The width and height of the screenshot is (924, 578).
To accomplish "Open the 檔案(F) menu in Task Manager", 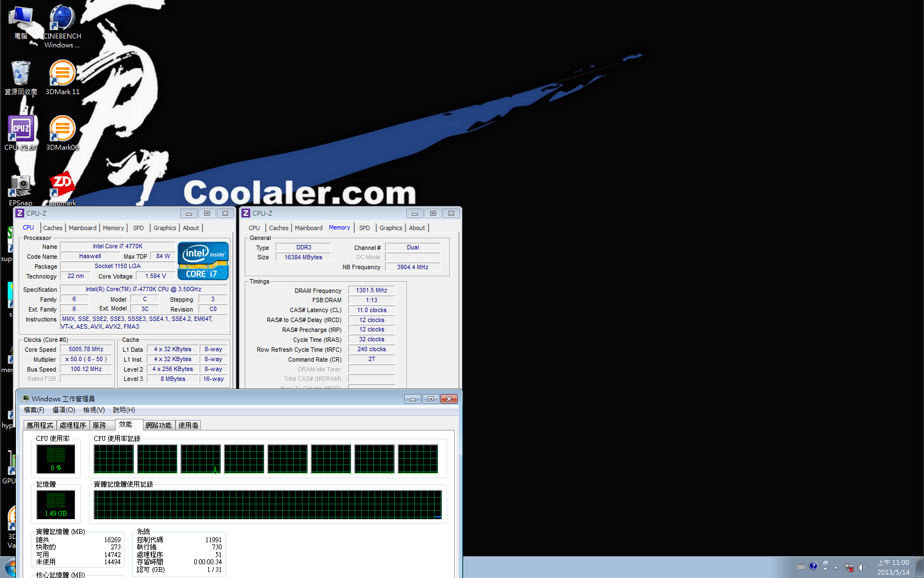I will pyautogui.click(x=34, y=410).
